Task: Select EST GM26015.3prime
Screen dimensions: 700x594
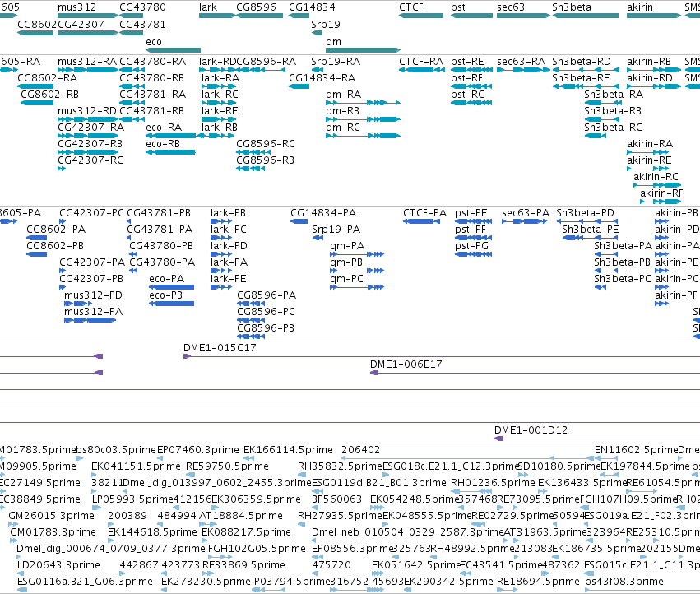Action: (12, 524)
